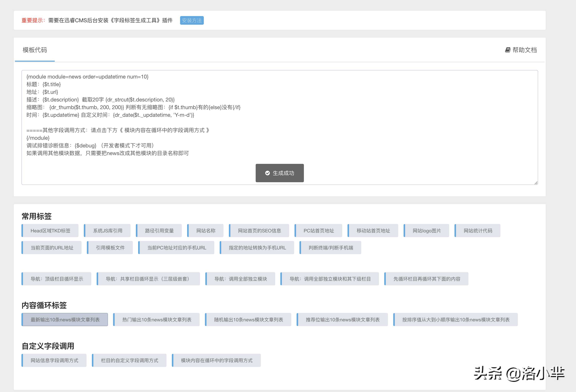576x392 pixels.
Task: Choose the 路径引用变量 tag
Action: coord(159,231)
